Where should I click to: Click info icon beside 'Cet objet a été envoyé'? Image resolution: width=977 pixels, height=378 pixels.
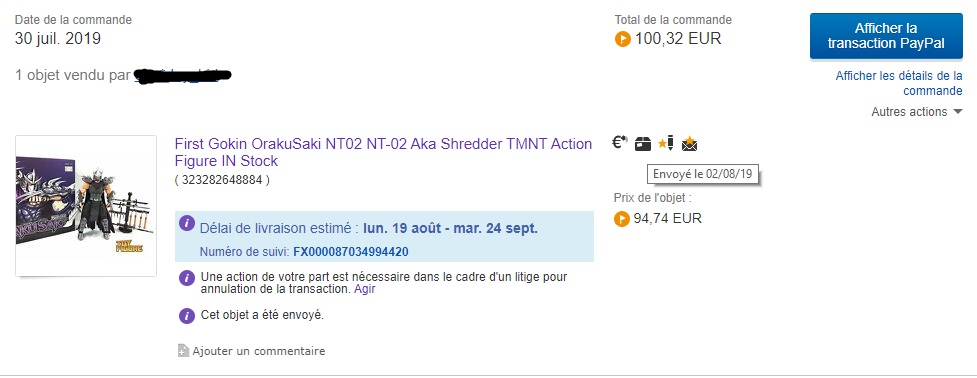[x=187, y=316]
